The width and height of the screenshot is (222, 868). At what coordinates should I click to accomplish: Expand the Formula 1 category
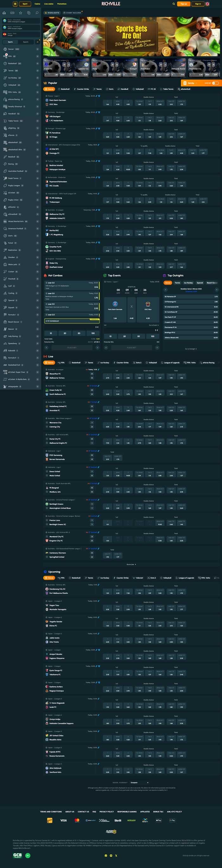pyautogui.click(x=37, y=315)
